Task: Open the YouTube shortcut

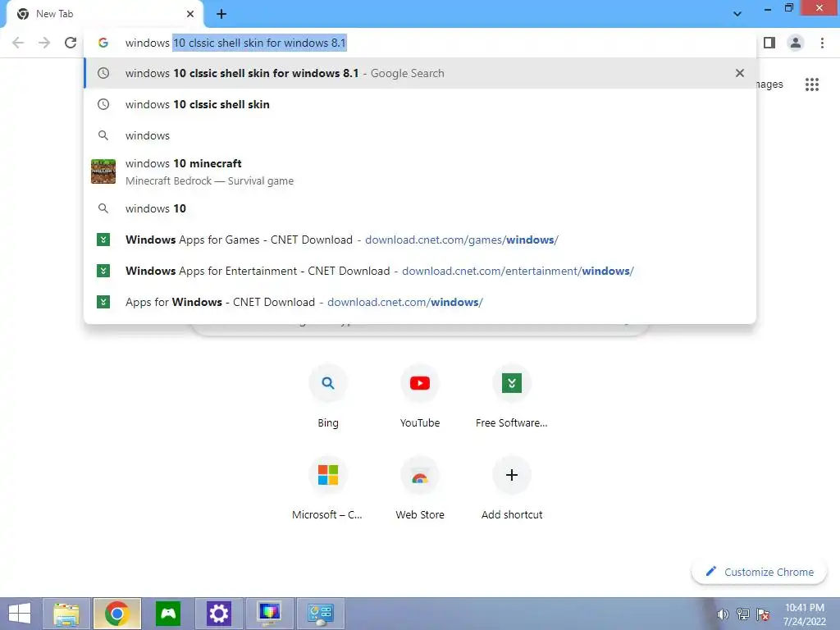Action: point(420,396)
